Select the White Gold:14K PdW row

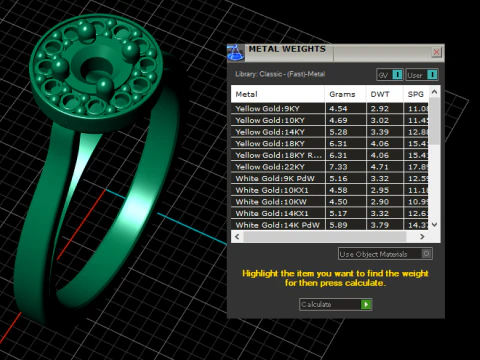330,225
